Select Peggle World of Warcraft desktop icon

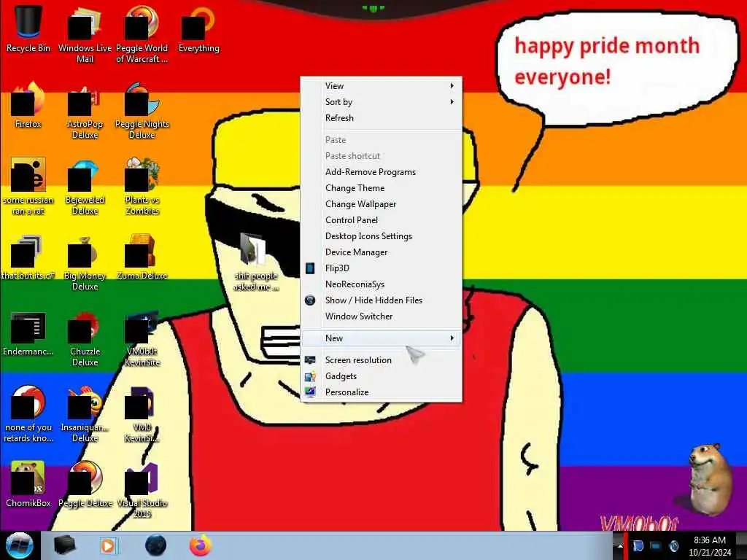click(142, 34)
